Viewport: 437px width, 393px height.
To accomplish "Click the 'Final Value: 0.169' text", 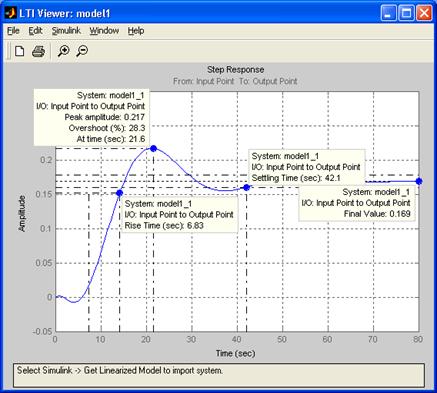I will tap(377, 214).
